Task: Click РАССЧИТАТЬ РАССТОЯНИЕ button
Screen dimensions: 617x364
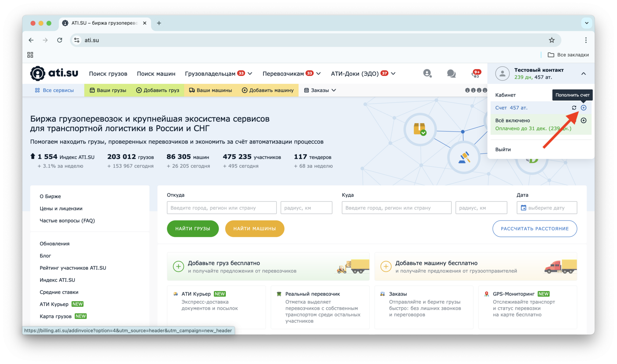Action: [x=534, y=228]
